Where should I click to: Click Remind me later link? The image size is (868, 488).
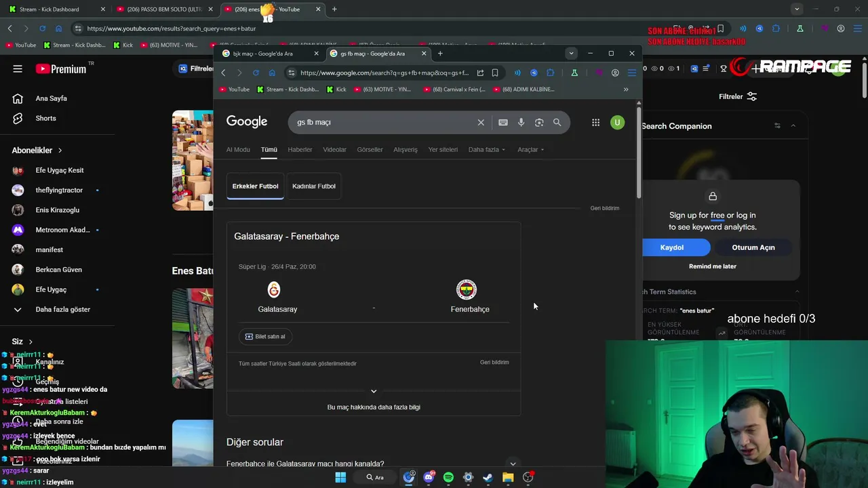(713, 266)
